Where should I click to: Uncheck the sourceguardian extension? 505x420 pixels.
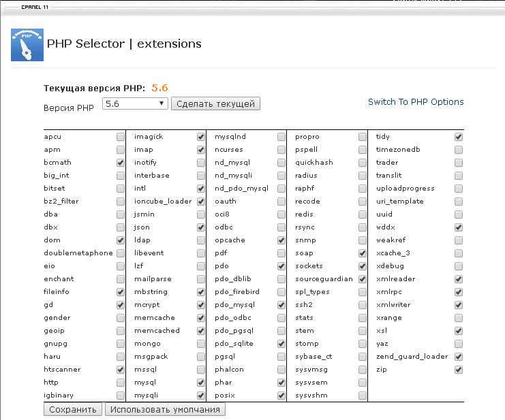coord(363,279)
